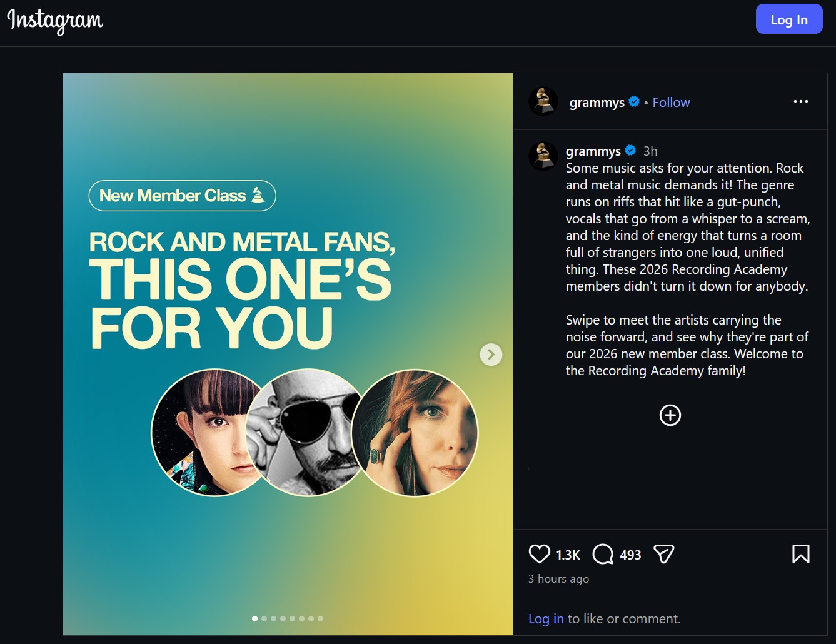Load more comments with the plus circle
The image size is (836, 644).
[670, 415]
